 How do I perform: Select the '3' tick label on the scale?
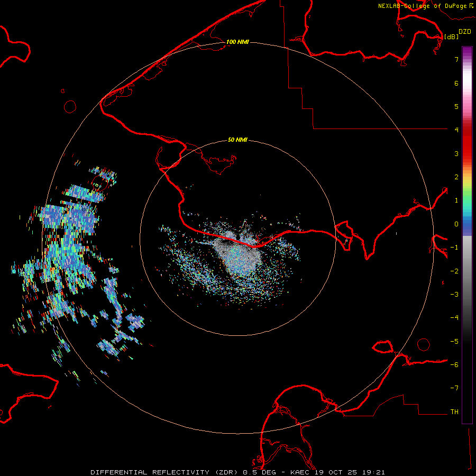click(456, 153)
